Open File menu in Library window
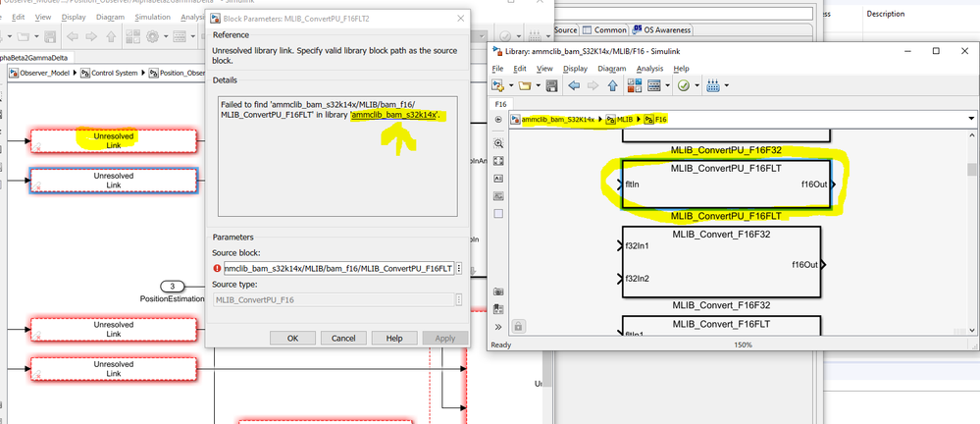The image size is (980, 424). tap(497, 68)
